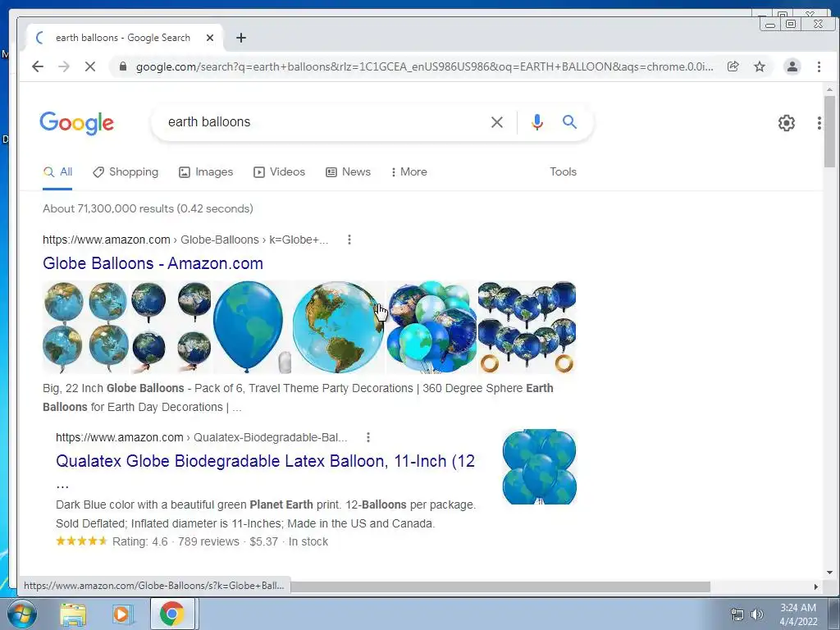The width and height of the screenshot is (840, 630).
Task: Clear the search box with the X
Action: [496, 122]
